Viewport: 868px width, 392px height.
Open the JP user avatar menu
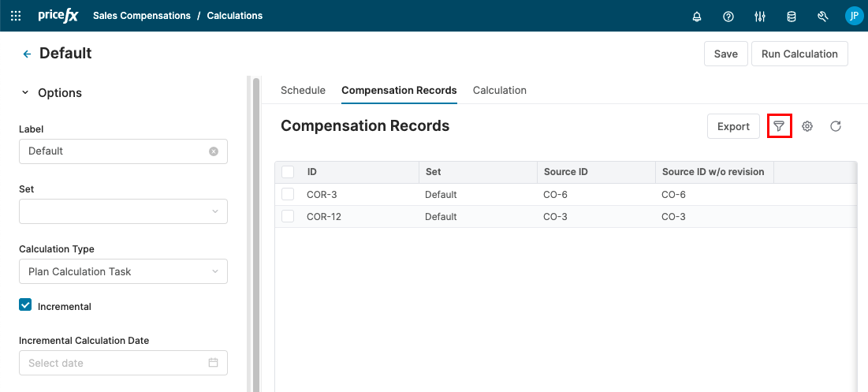[x=854, y=16]
